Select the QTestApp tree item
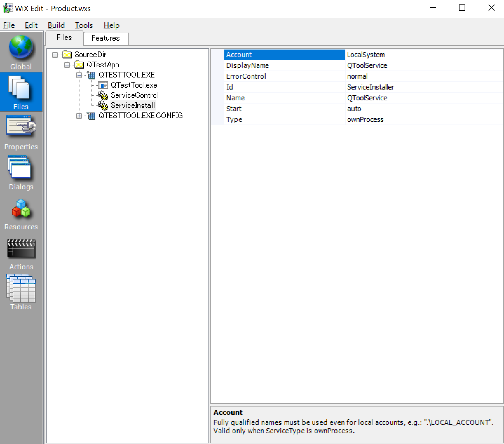This screenshot has width=504, height=444. pos(103,65)
